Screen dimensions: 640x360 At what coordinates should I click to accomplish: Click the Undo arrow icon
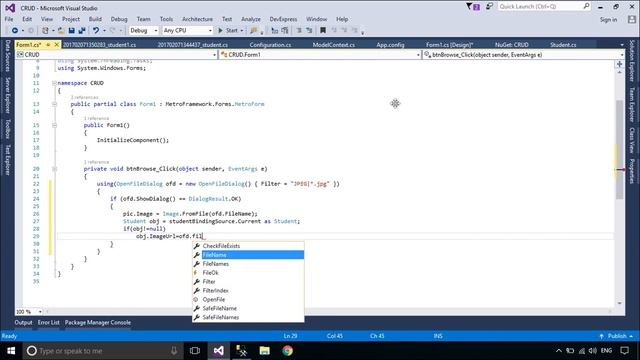click(x=96, y=31)
